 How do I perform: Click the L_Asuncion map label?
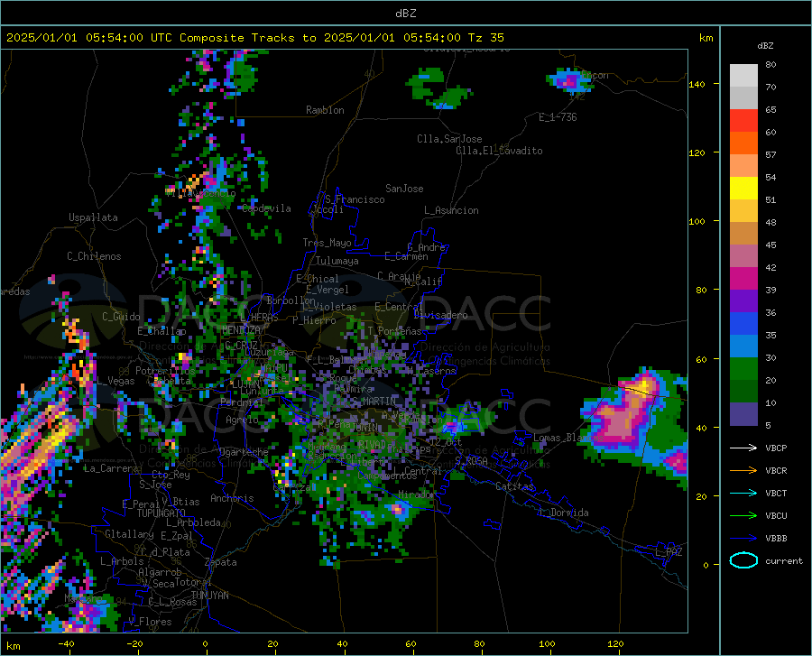451,210
